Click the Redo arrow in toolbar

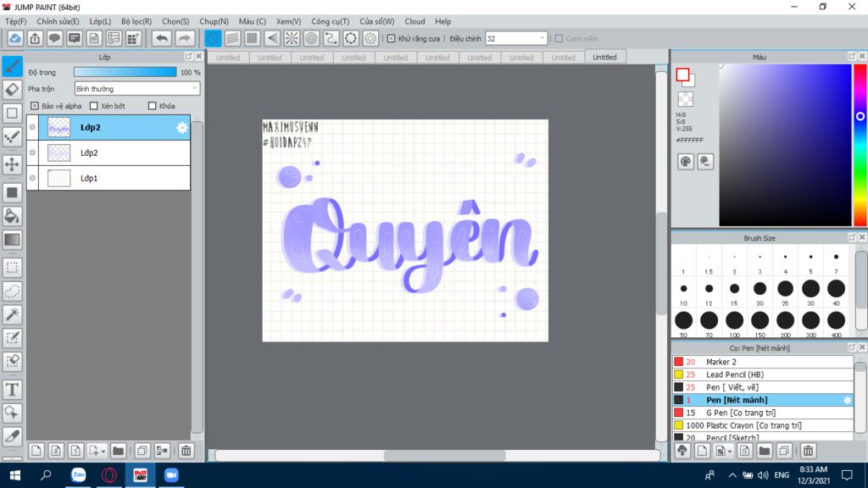tap(184, 38)
